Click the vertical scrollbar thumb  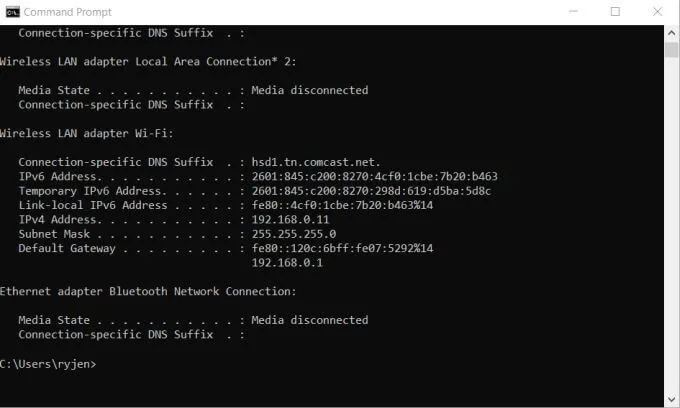[671, 50]
